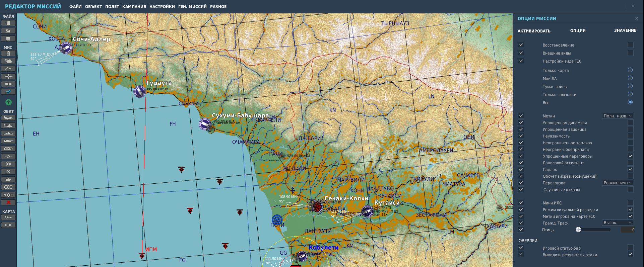644x267 pixels.
Task: Click the red X delete object tool
Action: pos(8,202)
